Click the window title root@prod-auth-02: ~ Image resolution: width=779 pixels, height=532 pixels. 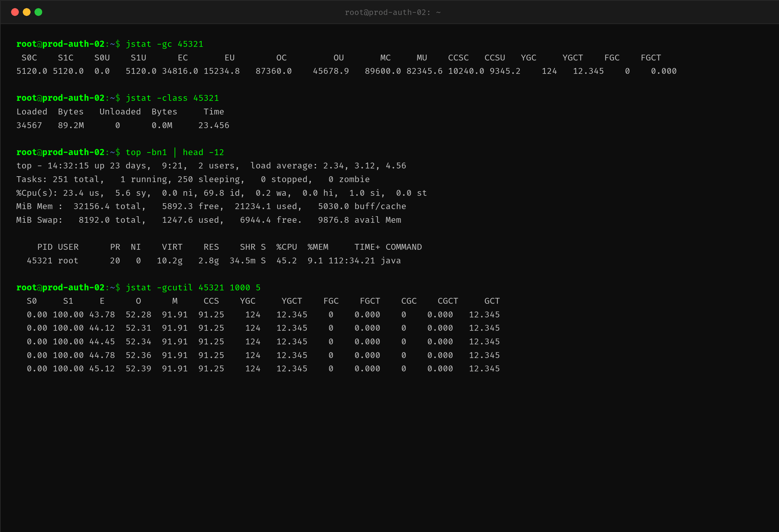point(392,12)
